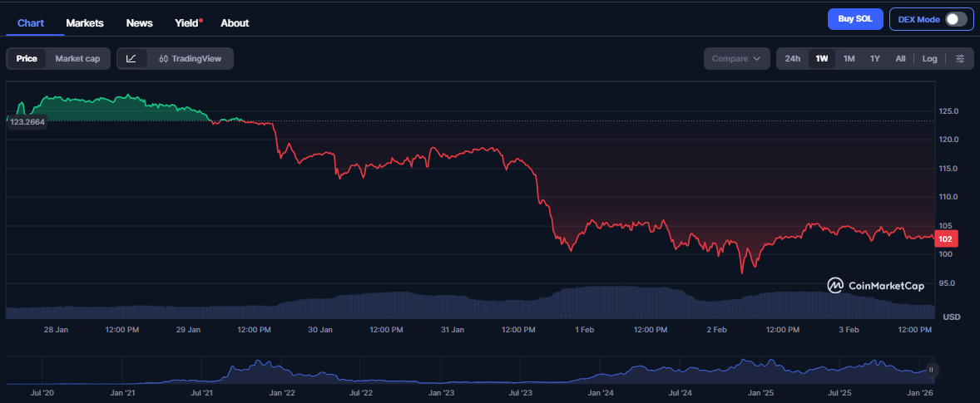
Task: Enable Log scale
Action: 929,59
